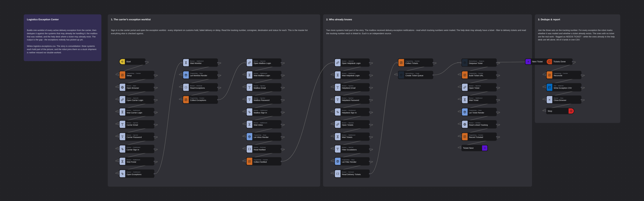Select the Wait Ticket node
The width and height of the screenshot is (644, 201).
pyautogui.click(x=479, y=100)
